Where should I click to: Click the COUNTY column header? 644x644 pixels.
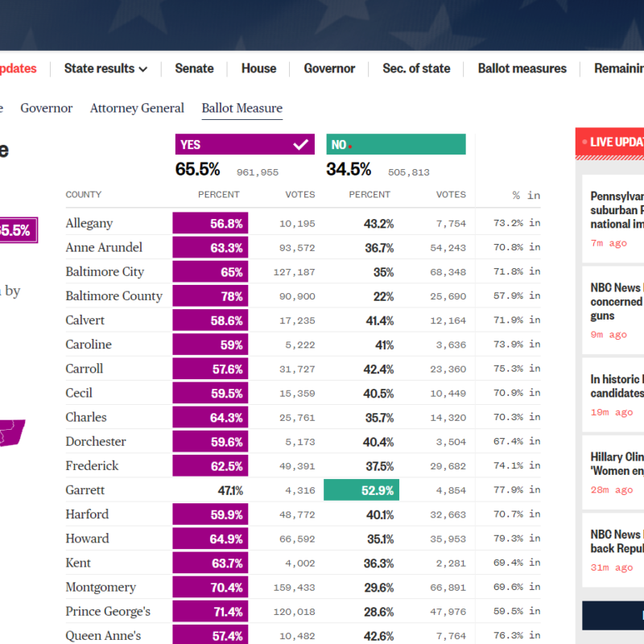tap(84, 195)
